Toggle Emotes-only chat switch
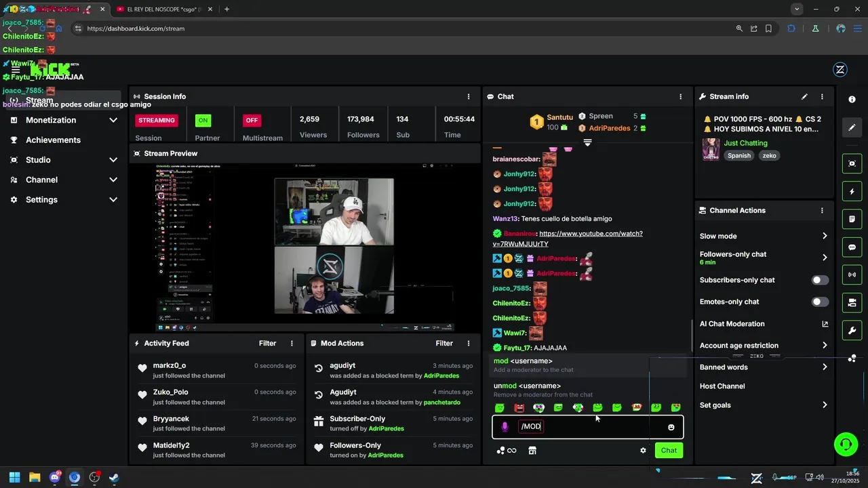868x488 pixels. (820, 302)
